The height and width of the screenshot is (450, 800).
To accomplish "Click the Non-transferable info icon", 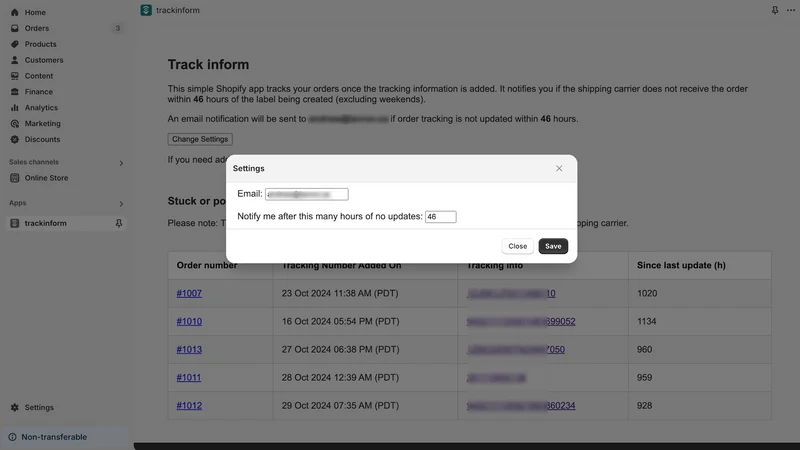I will pyautogui.click(x=12, y=437).
